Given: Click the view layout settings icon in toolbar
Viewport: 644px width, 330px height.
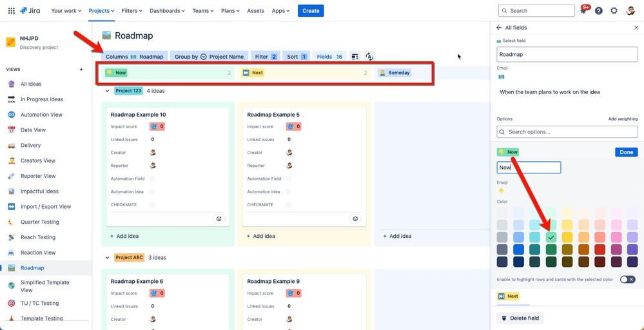Looking at the screenshot, I should click(x=356, y=57).
